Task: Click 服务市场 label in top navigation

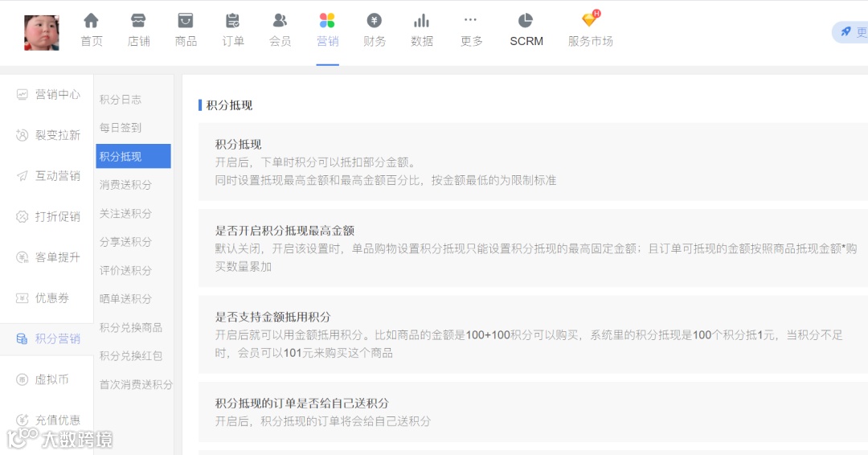Action: pyautogui.click(x=591, y=42)
